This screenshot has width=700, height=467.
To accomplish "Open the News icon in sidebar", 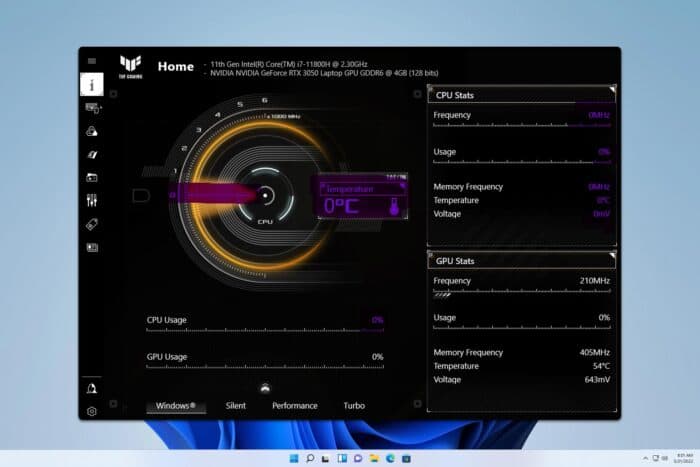I will 92,247.
